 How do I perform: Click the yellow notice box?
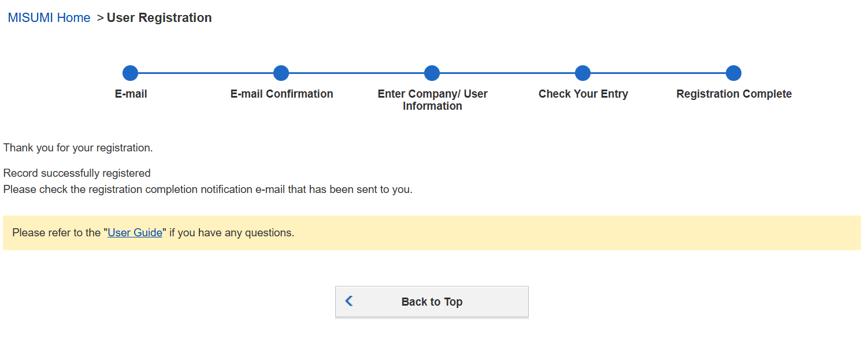pyautogui.click(x=520, y=233)
